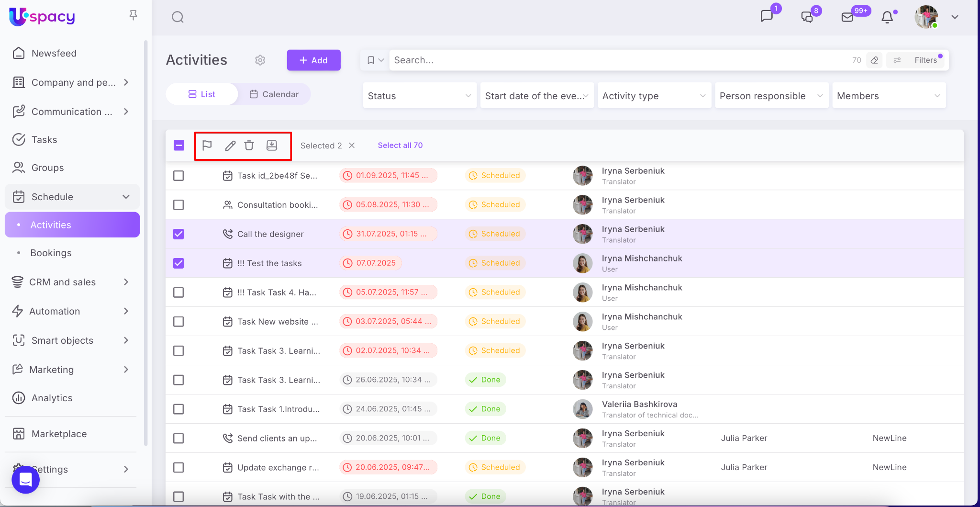The width and height of the screenshot is (980, 507).
Task: Delete selected activities with trash icon
Action: pyautogui.click(x=249, y=146)
